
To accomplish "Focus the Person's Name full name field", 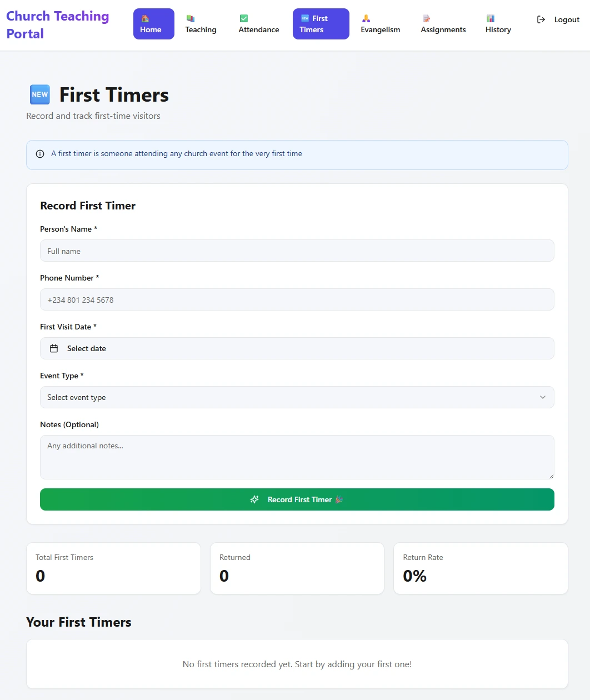I will [297, 251].
